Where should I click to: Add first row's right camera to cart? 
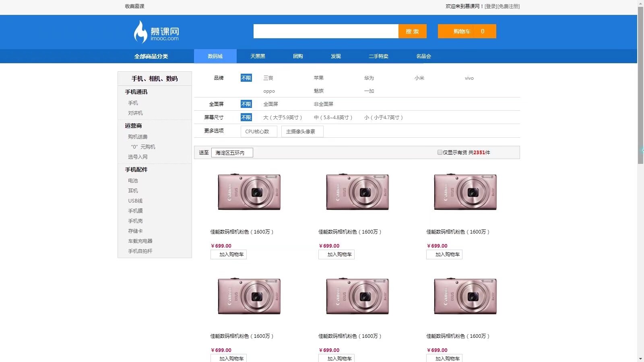pos(444,254)
